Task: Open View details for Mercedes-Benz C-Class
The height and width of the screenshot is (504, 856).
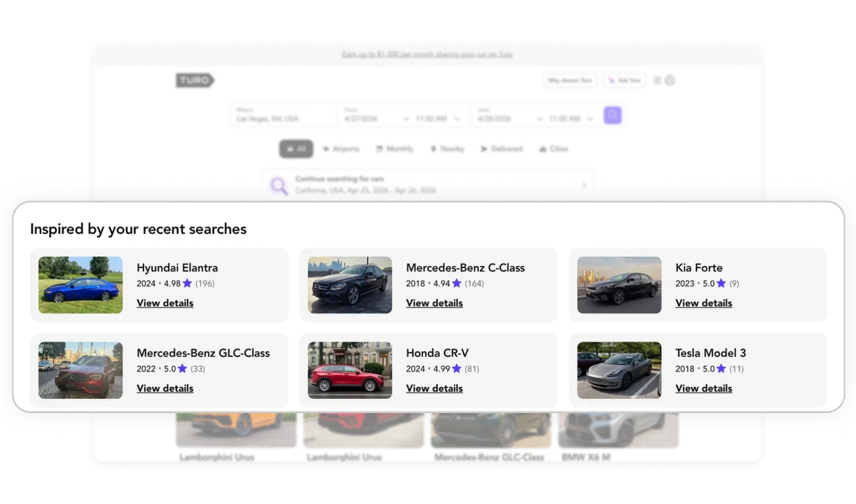Action: click(x=435, y=303)
